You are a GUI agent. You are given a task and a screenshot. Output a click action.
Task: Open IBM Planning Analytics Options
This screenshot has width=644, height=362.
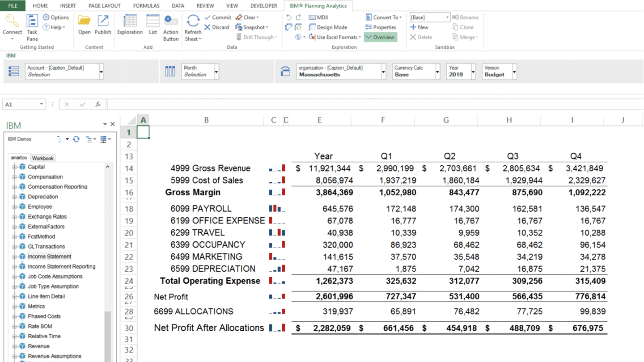[55, 17]
